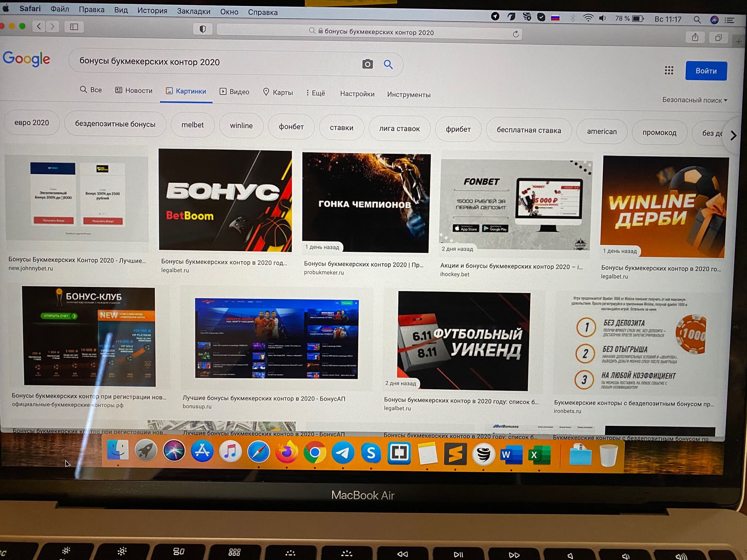
Task: Open the БОНУС BetBoom image
Action: [225, 200]
